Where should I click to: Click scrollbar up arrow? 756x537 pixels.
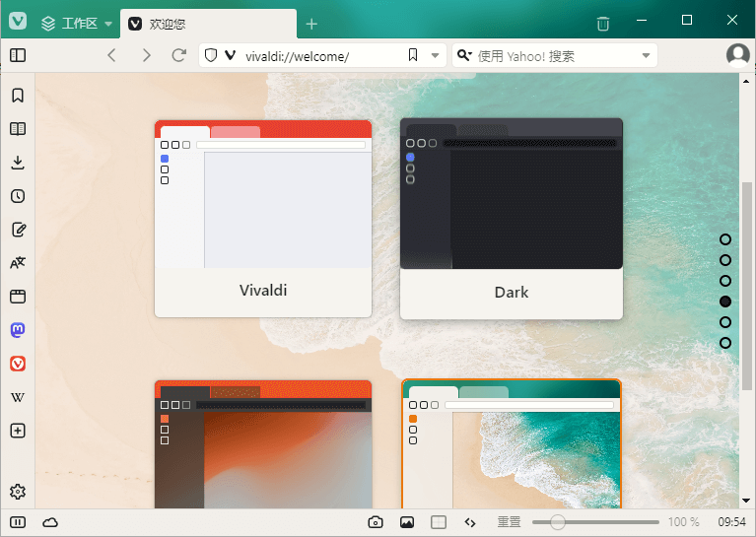point(746,82)
